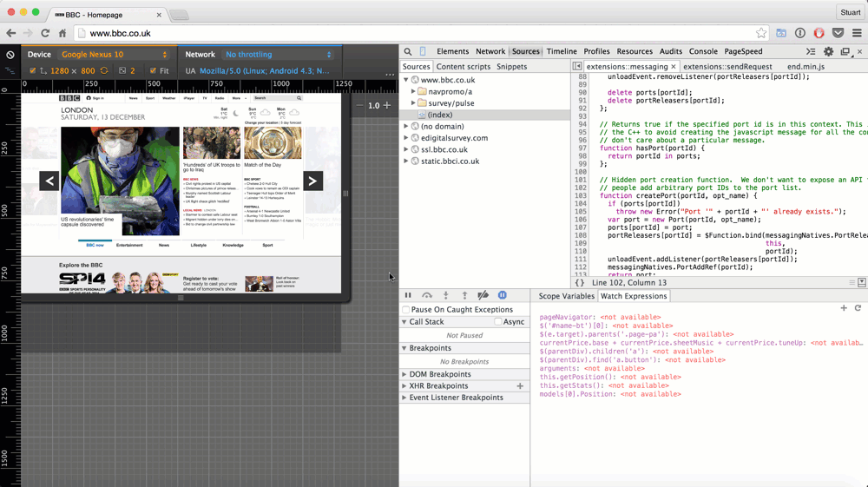Reload the page in browser toolbar

tap(45, 33)
